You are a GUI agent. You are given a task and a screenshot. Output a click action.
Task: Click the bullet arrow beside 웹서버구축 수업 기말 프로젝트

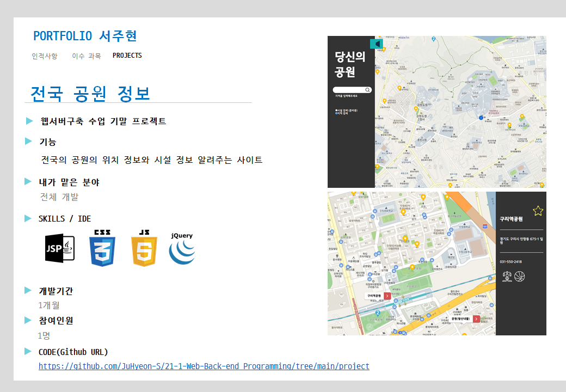(29, 121)
